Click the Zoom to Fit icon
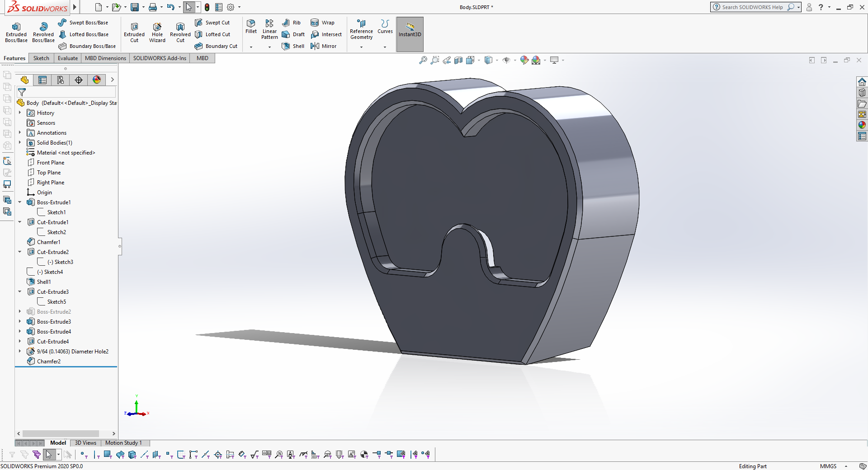 coord(423,60)
